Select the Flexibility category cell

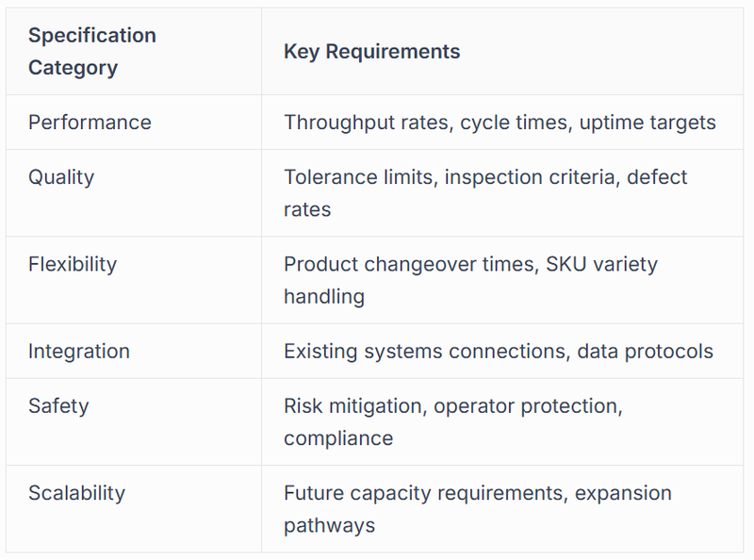tap(74, 264)
